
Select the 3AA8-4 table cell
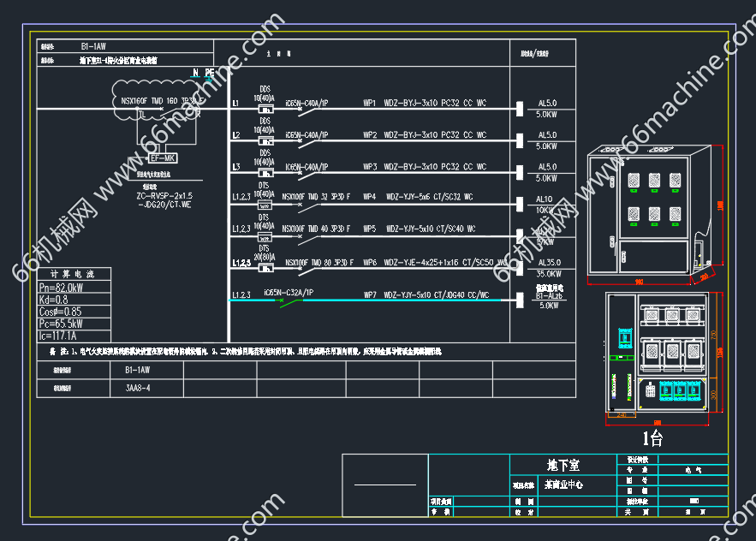[137, 388]
